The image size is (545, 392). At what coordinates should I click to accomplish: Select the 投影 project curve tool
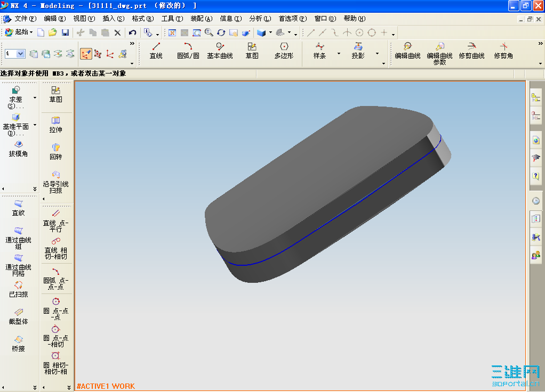(358, 51)
